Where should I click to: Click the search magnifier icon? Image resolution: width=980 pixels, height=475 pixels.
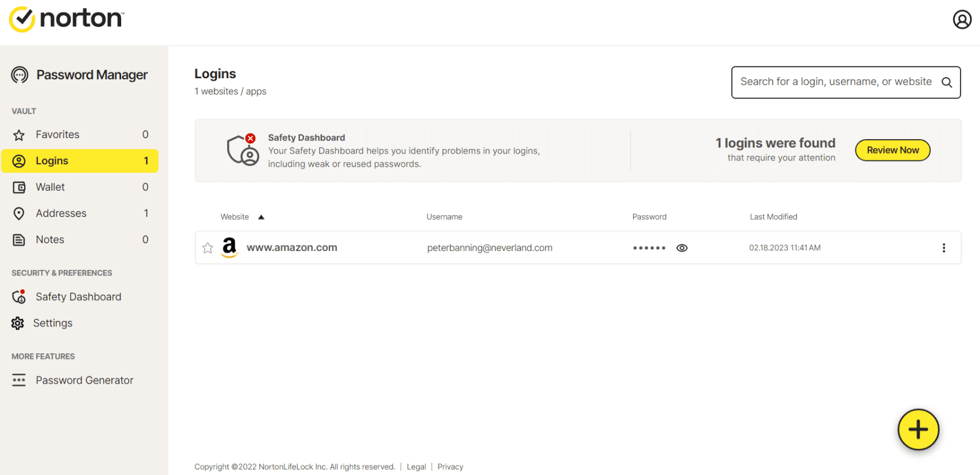pyautogui.click(x=946, y=82)
